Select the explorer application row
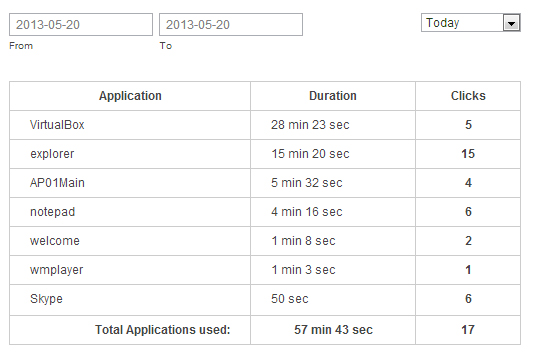 (x=265, y=154)
